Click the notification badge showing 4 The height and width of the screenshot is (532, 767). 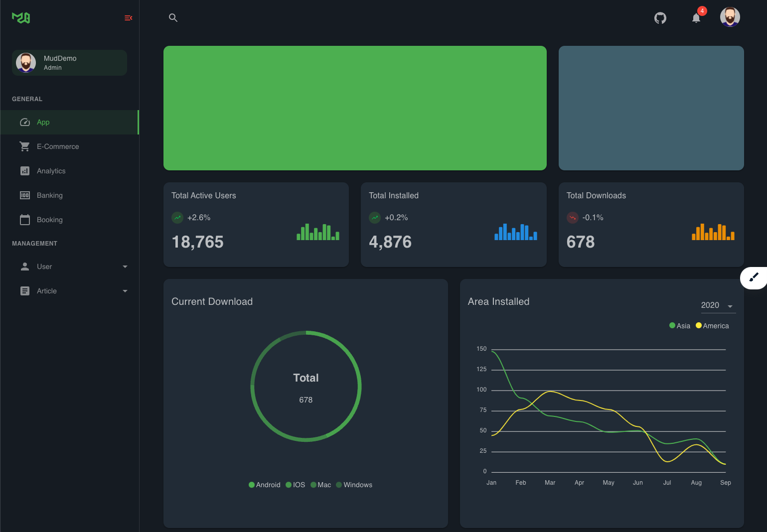[702, 11]
